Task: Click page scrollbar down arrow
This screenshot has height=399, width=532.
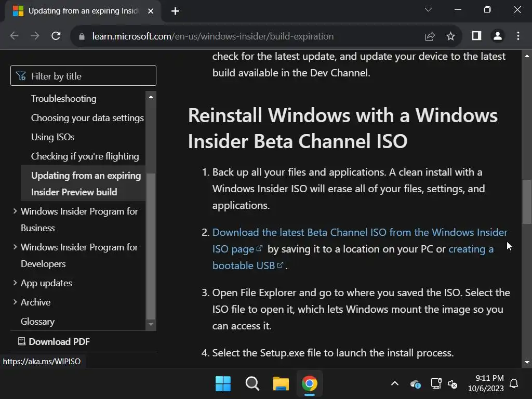Action: pos(527,362)
